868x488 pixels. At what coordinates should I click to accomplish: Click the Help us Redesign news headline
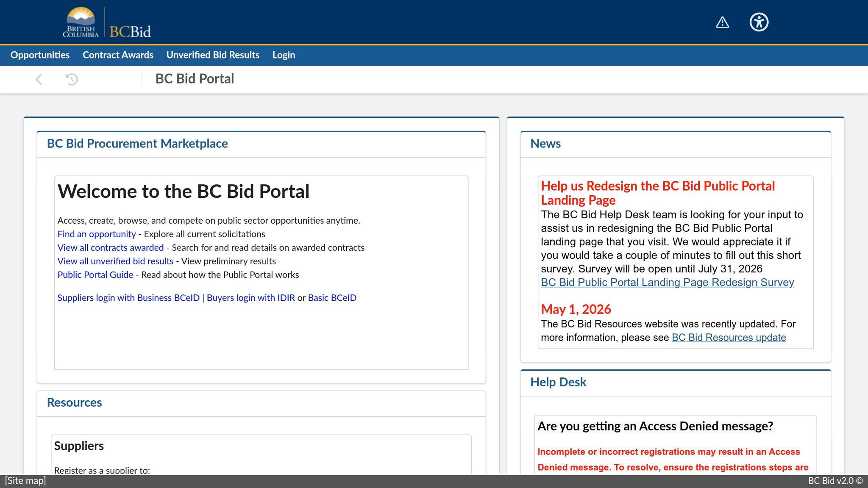tap(658, 193)
